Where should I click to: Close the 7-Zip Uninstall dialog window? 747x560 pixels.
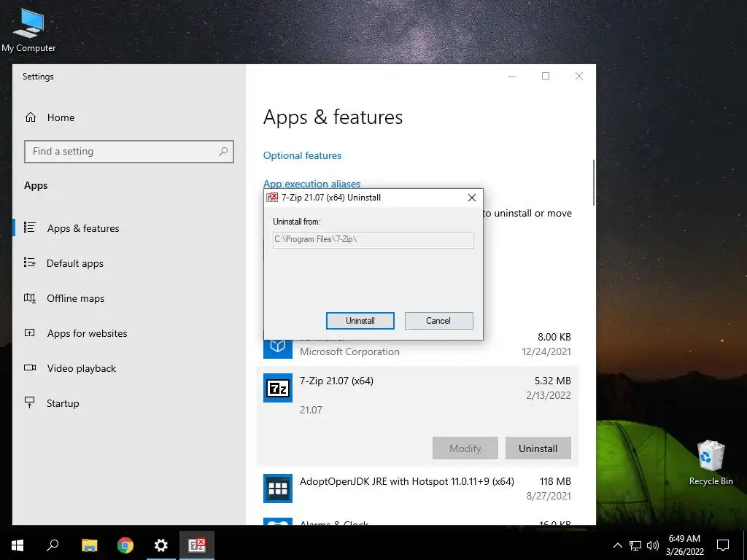click(x=472, y=198)
